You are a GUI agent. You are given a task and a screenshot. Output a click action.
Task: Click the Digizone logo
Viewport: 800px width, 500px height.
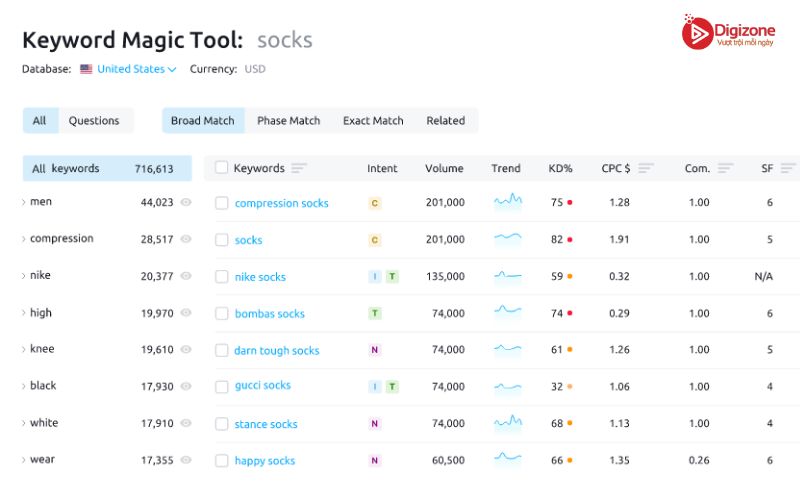[x=728, y=32]
